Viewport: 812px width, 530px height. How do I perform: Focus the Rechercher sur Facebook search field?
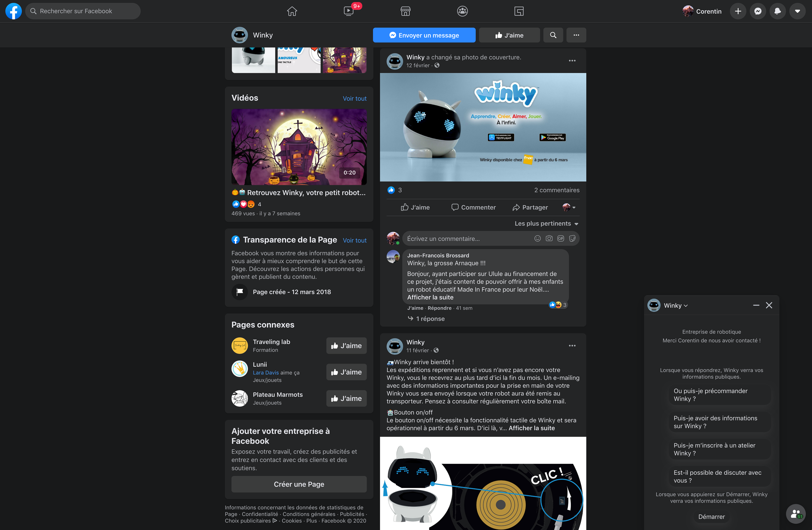(x=83, y=11)
